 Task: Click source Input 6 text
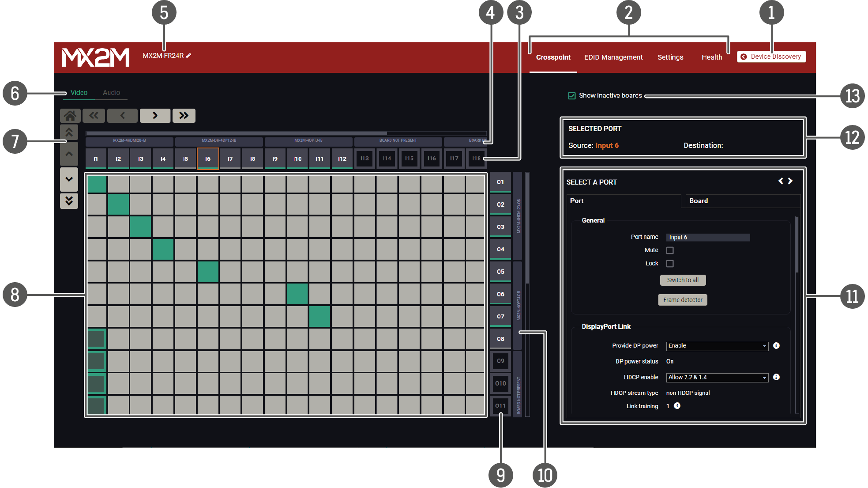(x=607, y=146)
